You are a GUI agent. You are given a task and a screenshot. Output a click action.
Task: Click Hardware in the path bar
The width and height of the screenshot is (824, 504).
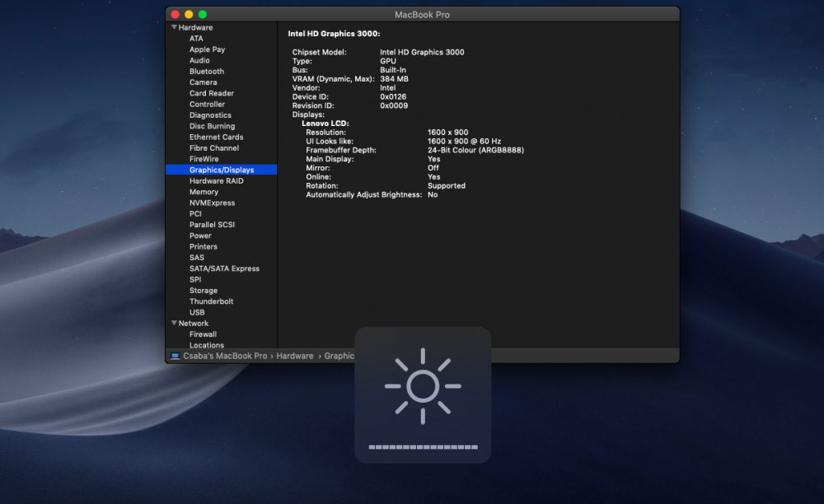click(x=295, y=356)
